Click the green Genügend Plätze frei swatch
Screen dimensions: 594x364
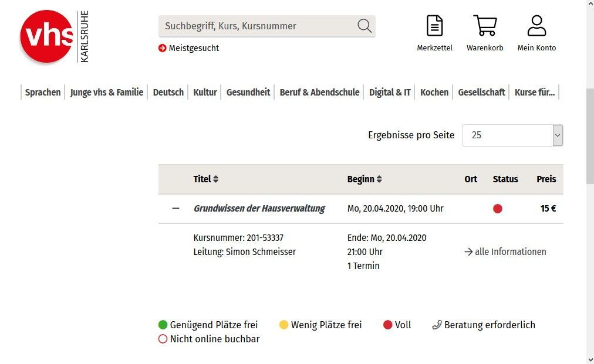point(163,325)
